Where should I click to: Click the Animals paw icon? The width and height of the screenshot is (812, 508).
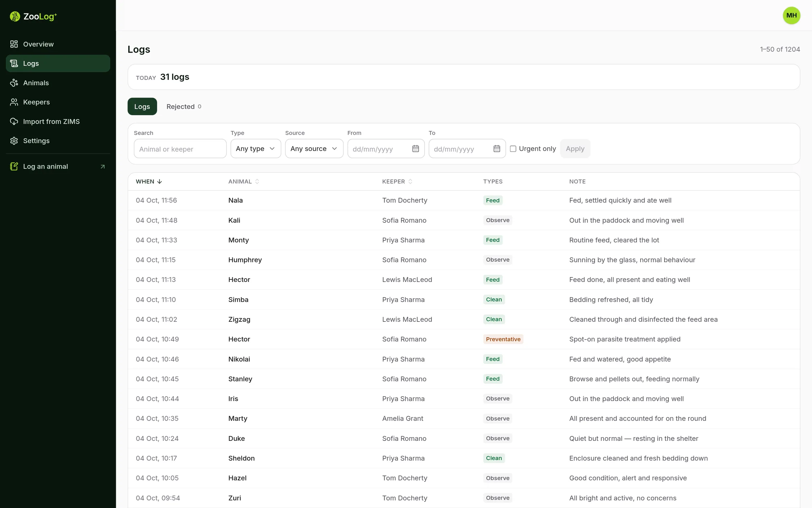[14, 83]
